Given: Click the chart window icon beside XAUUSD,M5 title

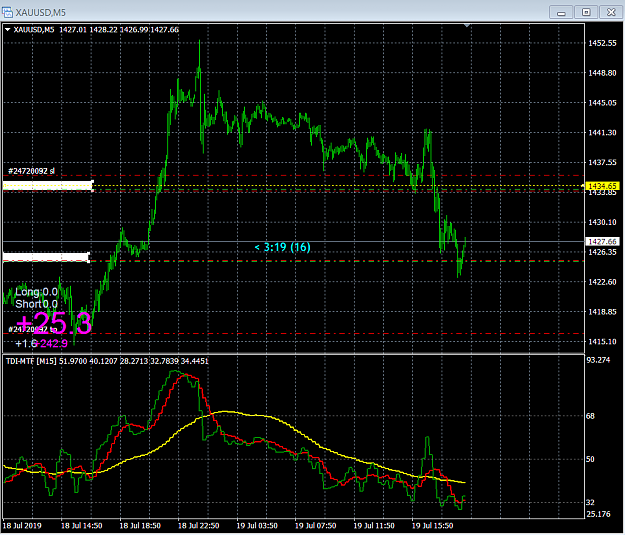Looking at the screenshot, I should pyautogui.click(x=7, y=12).
